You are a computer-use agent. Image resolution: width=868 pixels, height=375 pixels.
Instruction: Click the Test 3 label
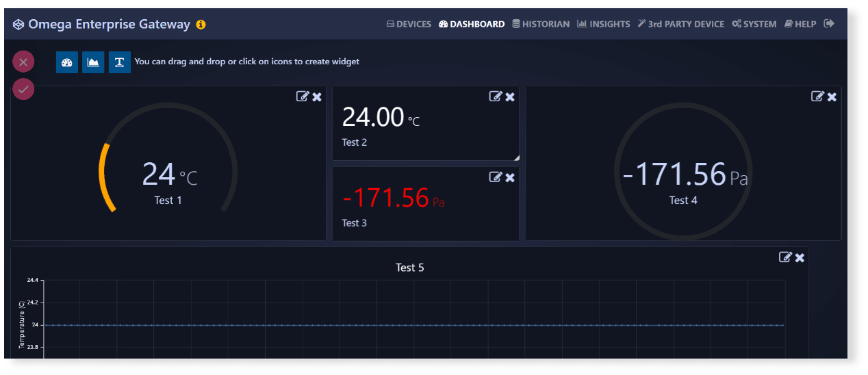pyautogui.click(x=355, y=223)
